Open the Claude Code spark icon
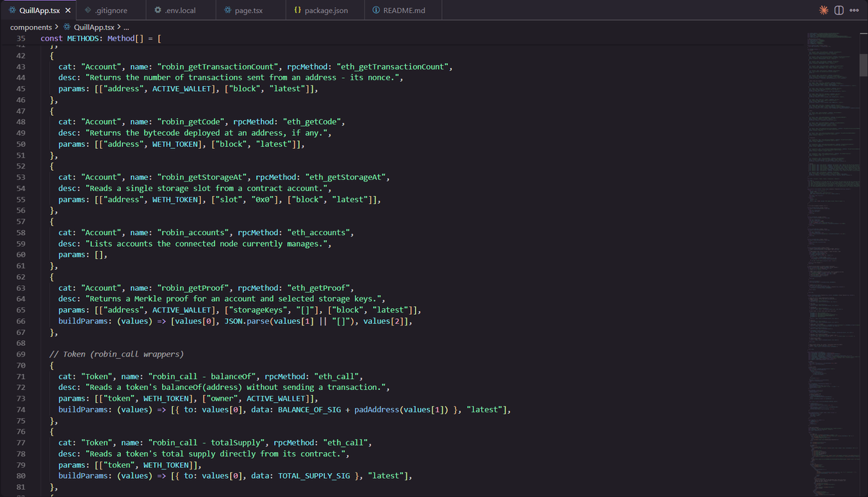This screenshot has width=868, height=497. coord(823,11)
